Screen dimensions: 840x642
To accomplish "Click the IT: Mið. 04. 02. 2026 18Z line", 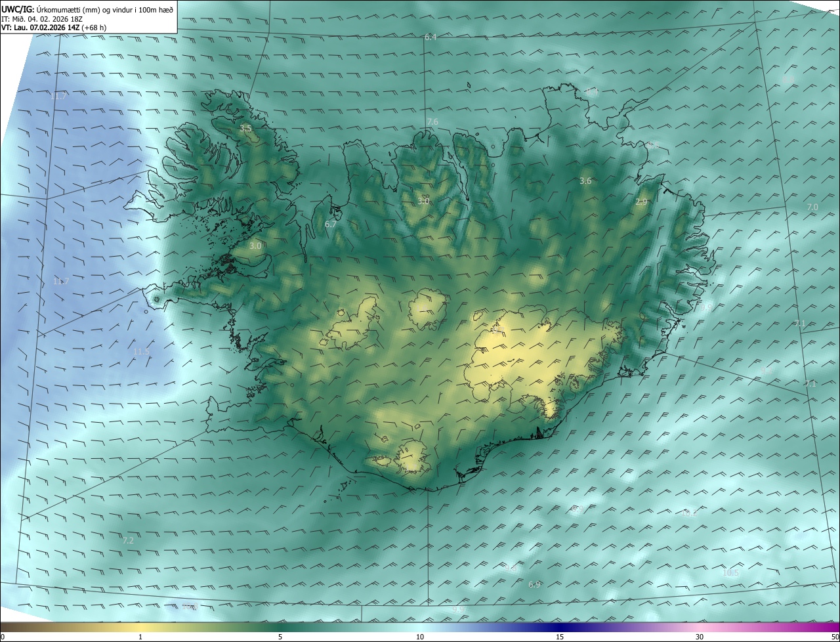I will point(42,19).
